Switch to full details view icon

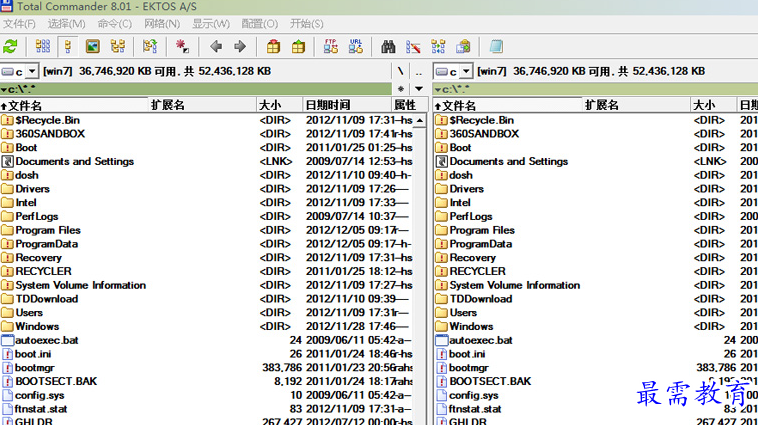point(68,46)
